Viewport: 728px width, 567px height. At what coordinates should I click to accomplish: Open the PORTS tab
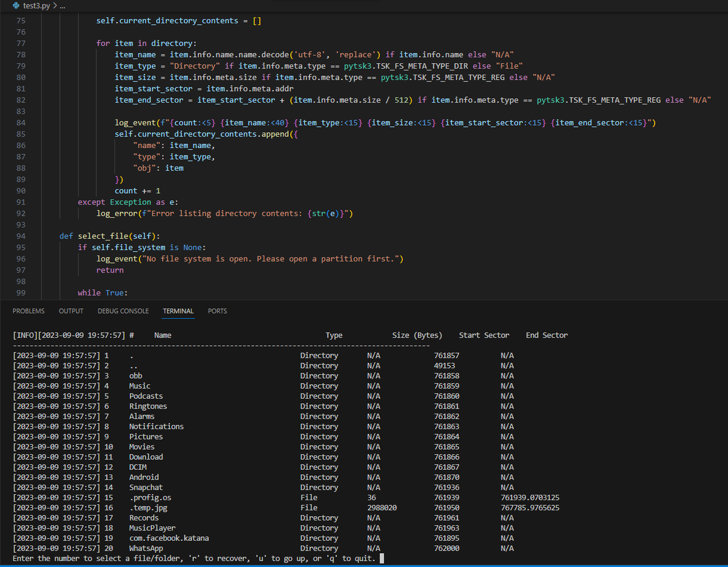[x=217, y=311]
